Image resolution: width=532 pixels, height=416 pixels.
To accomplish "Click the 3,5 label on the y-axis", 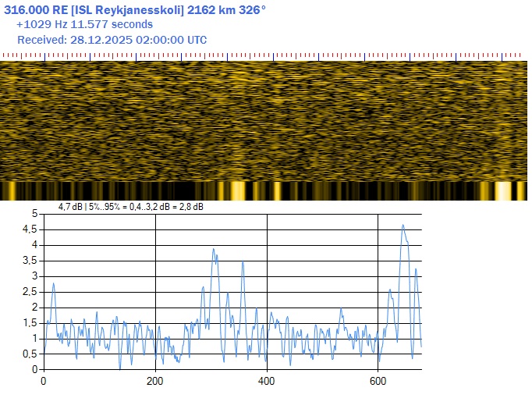I will [30, 260].
